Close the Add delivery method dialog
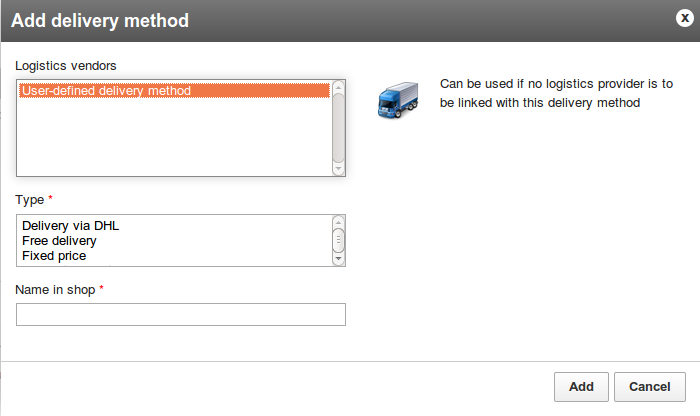 point(684,18)
